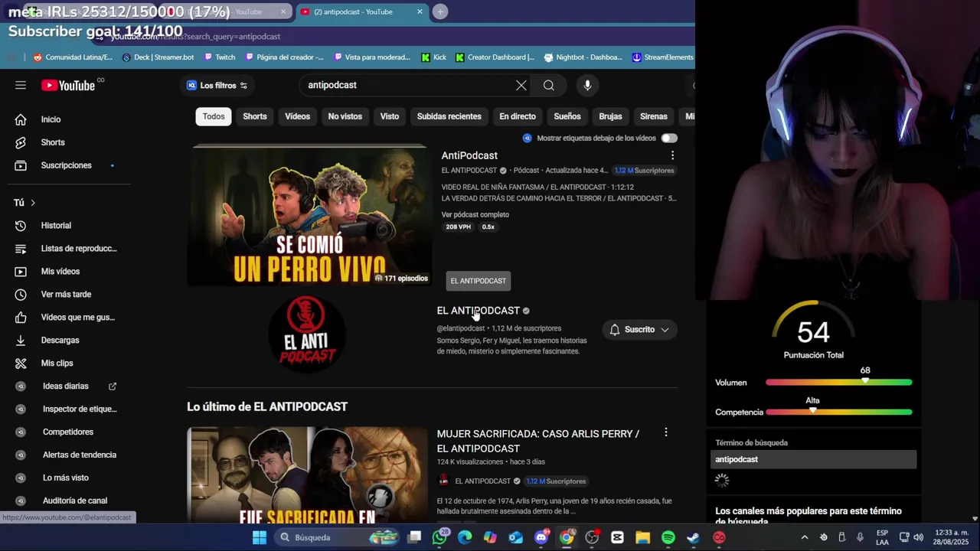Select the Subidas recientes filter chip
This screenshot has width=980, height=551.
[x=449, y=116]
